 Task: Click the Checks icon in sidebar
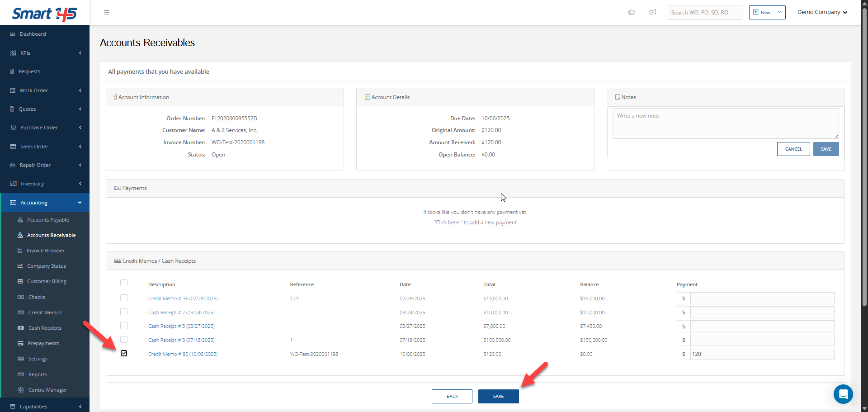[20, 297]
